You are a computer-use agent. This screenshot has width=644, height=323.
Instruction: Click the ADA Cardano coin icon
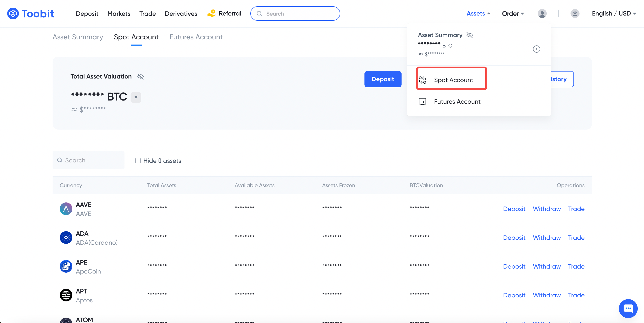(66, 238)
